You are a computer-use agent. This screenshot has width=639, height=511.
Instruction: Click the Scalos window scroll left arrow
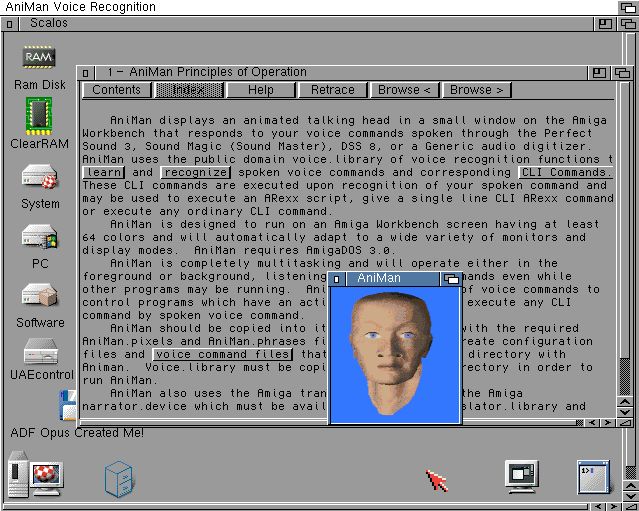[598, 507]
